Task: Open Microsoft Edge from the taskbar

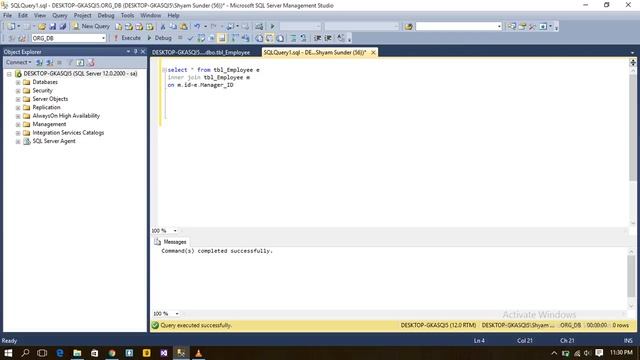Action: coord(60,353)
